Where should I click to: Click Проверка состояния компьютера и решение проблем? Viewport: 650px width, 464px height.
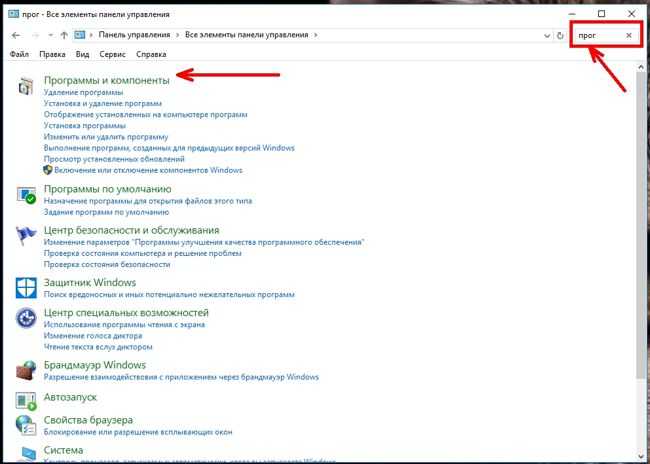pyautogui.click(x=143, y=253)
